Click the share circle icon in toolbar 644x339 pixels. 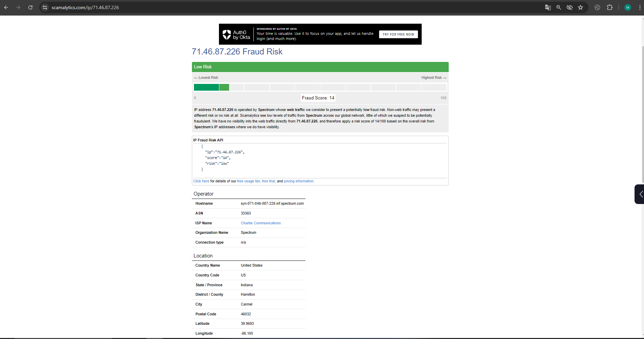click(x=597, y=7)
